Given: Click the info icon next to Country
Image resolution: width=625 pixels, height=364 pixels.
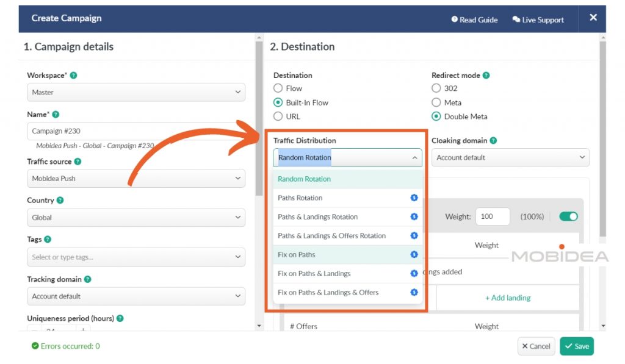Looking at the screenshot, I should 60,201.
